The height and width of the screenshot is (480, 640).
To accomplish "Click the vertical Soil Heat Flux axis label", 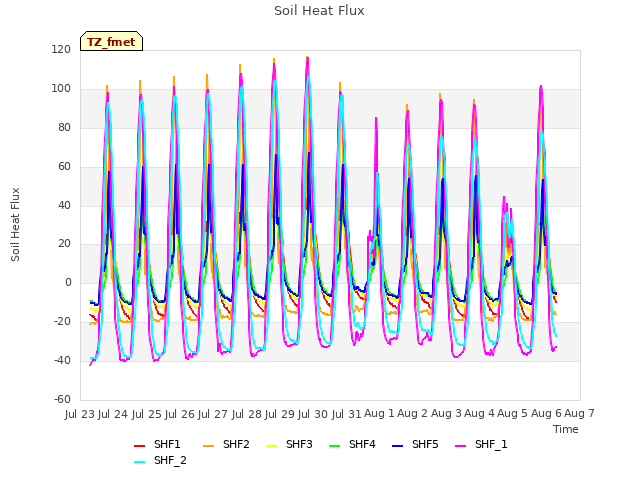I will click(x=15, y=224).
